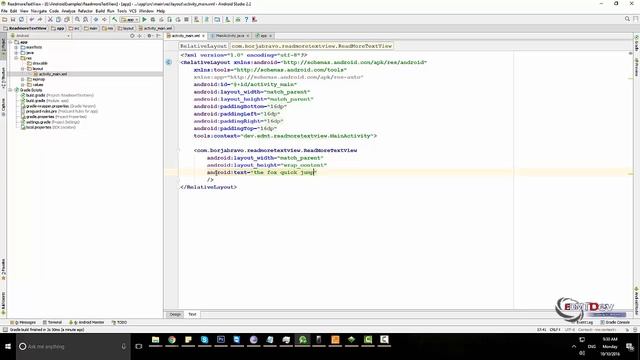Select the Text view tab
The image size is (640, 360).
click(192, 314)
